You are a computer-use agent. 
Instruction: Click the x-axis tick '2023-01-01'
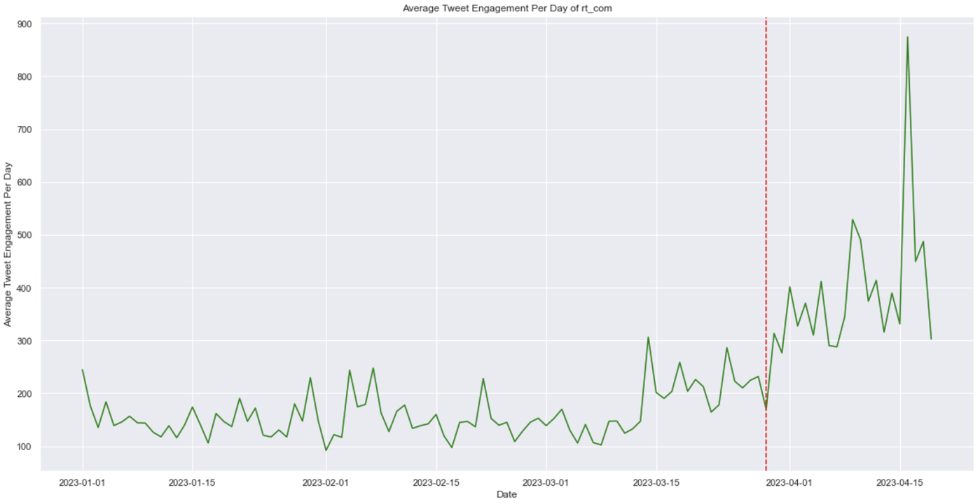(x=83, y=482)
